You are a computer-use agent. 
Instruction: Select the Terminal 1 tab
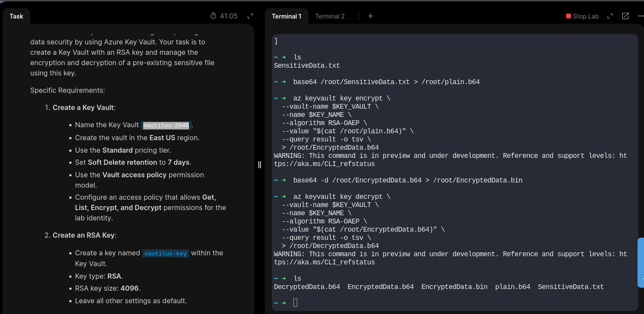286,16
